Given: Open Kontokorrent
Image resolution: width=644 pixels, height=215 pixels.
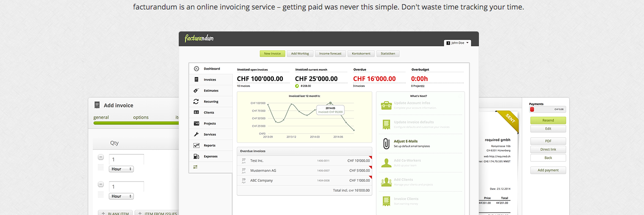Looking at the screenshot, I should 361,54.
